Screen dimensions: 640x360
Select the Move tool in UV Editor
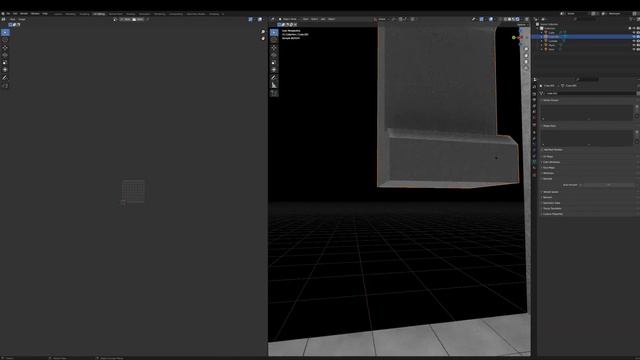coord(5,48)
